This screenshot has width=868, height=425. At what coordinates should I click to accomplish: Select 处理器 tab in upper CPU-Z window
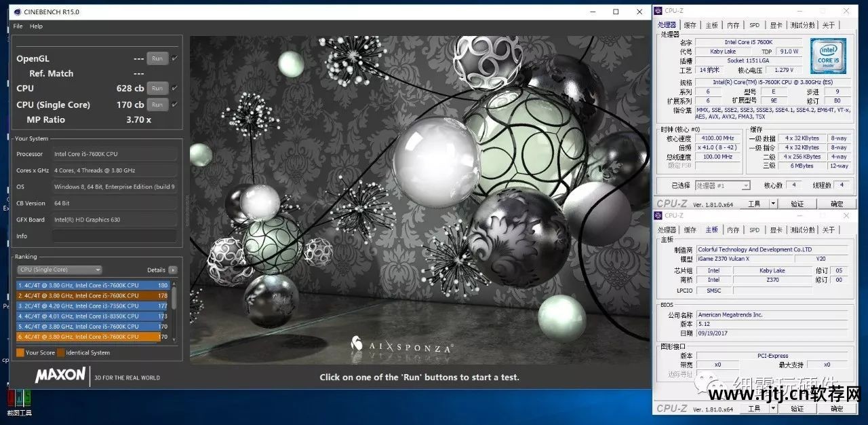click(667, 25)
